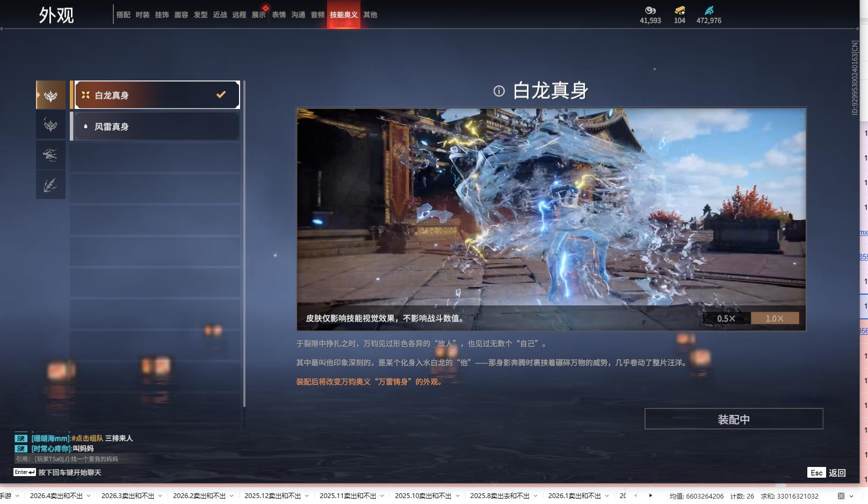
Task: Click the gold coin currency icon
Action: tap(650, 10)
